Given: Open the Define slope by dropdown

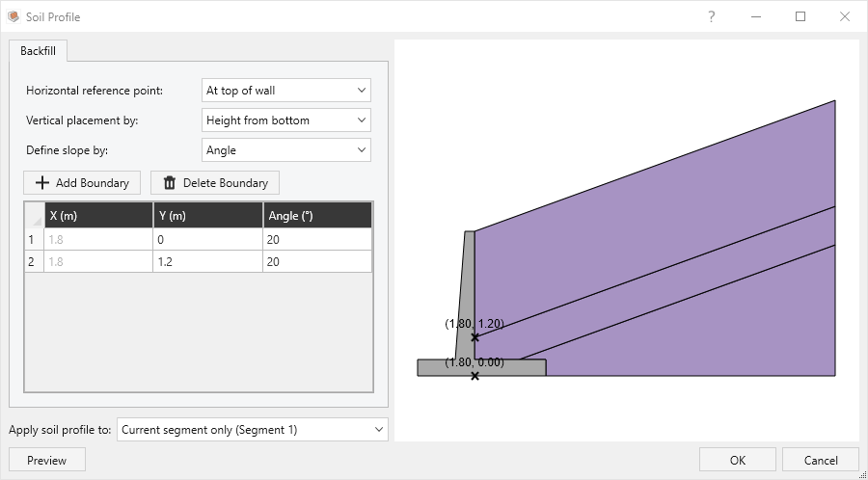Looking at the screenshot, I should click(286, 149).
